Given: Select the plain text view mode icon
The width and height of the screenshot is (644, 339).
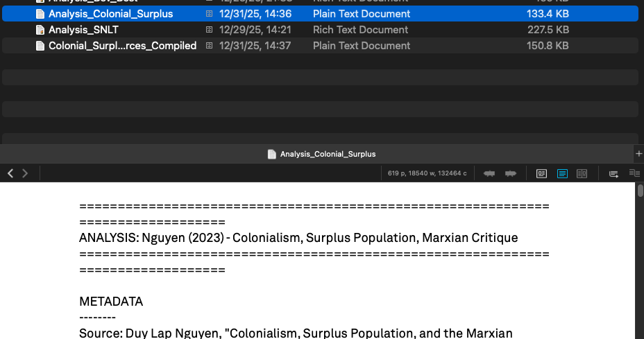Looking at the screenshot, I should [x=562, y=173].
